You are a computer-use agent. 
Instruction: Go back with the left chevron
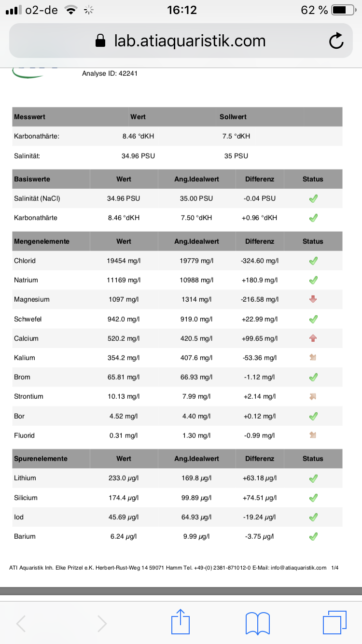point(21,623)
